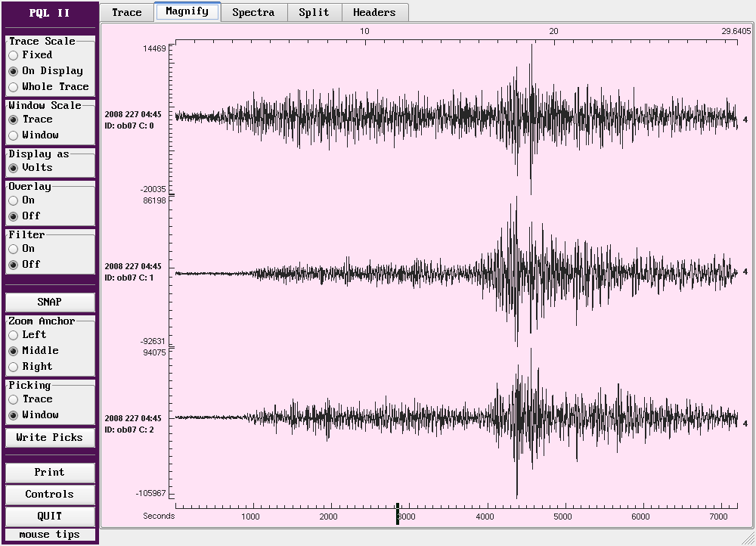Viewport: 756px width, 546px height.
Task: Select Volts display radio button
Action: click(x=14, y=168)
